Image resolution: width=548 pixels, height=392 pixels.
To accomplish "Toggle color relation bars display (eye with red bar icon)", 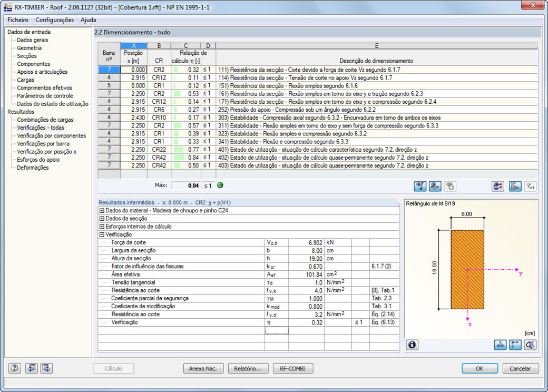I will 420,186.
